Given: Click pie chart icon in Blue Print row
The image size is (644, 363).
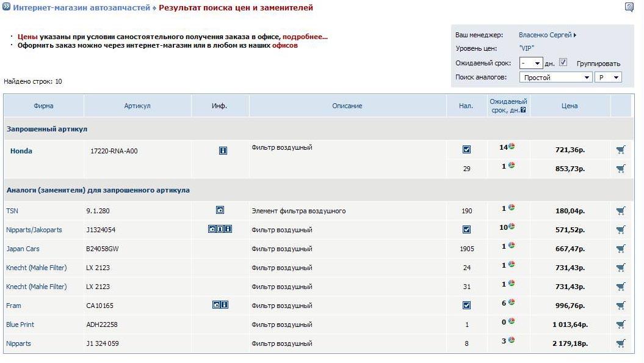Looking at the screenshot, I should 512,321.
